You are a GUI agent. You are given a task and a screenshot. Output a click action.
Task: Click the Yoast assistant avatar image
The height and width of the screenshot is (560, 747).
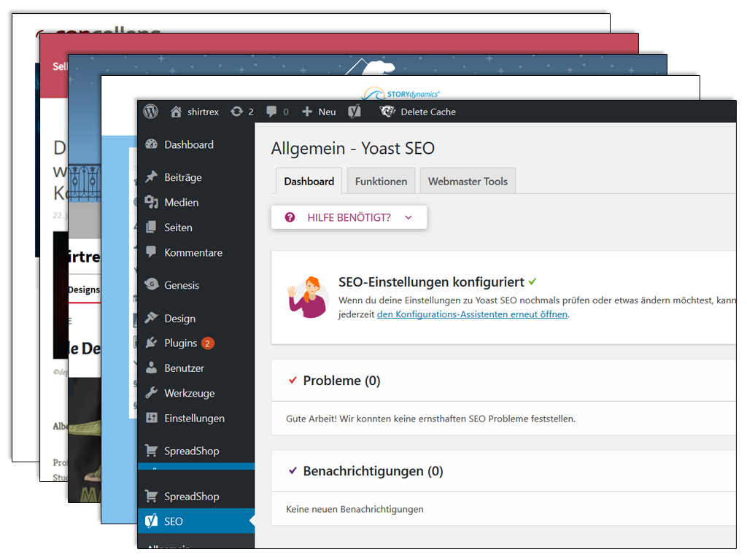pos(308,297)
